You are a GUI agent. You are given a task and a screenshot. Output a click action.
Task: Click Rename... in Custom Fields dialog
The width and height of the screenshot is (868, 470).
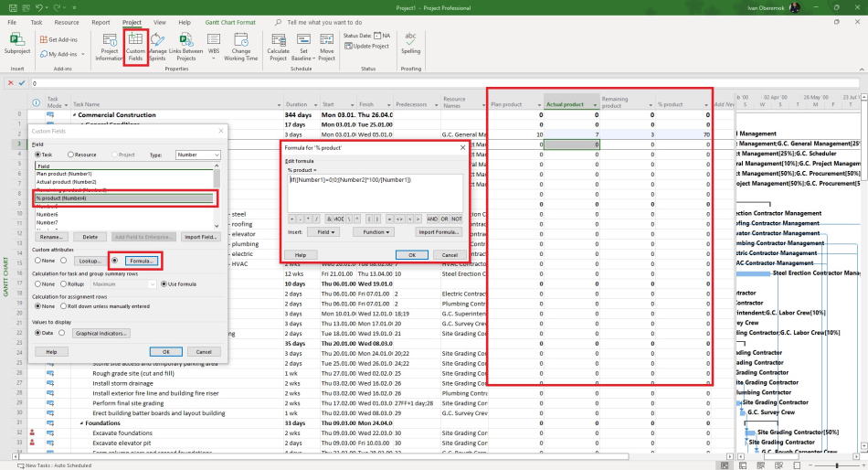tap(51, 237)
